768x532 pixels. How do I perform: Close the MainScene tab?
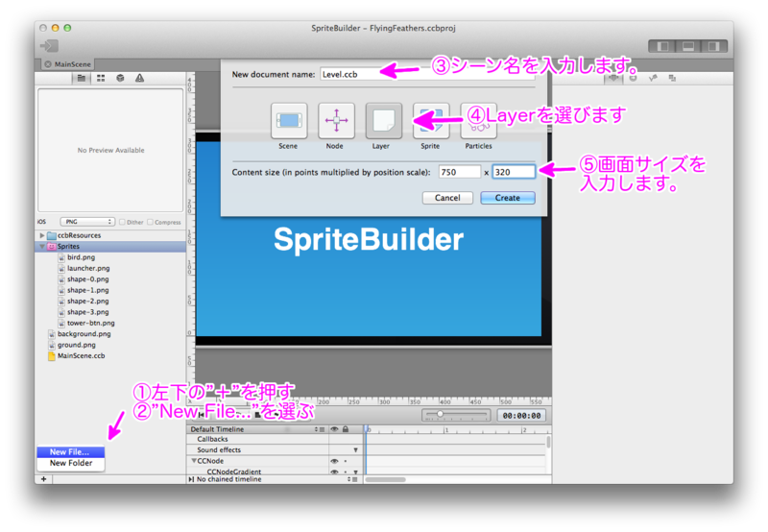point(48,64)
